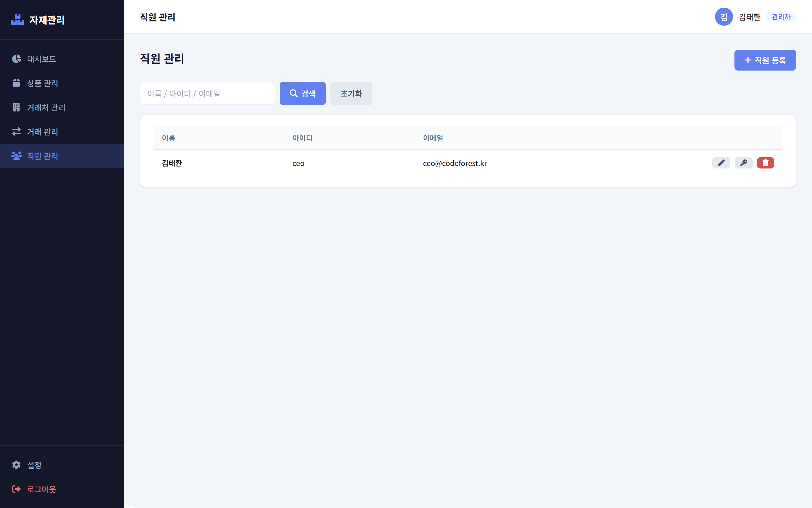Select 직원 관리 in the sidebar

click(62, 156)
